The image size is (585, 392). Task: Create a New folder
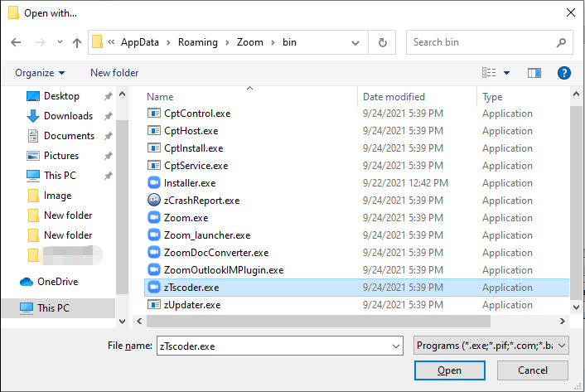(x=114, y=73)
